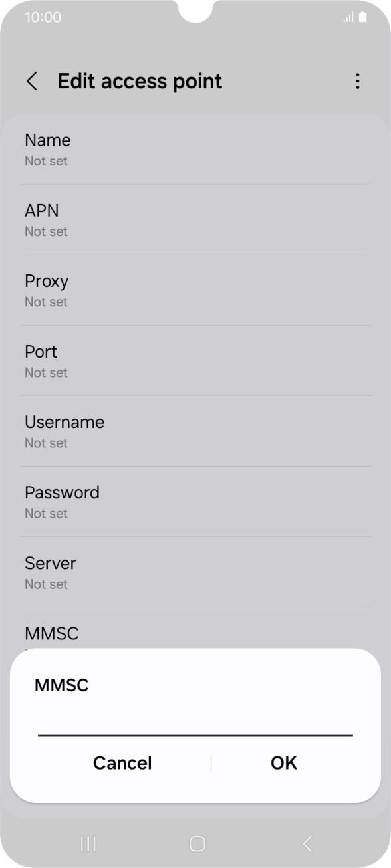The width and height of the screenshot is (391, 868).
Task: Select the Proxy setting
Action: coord(195,290)
